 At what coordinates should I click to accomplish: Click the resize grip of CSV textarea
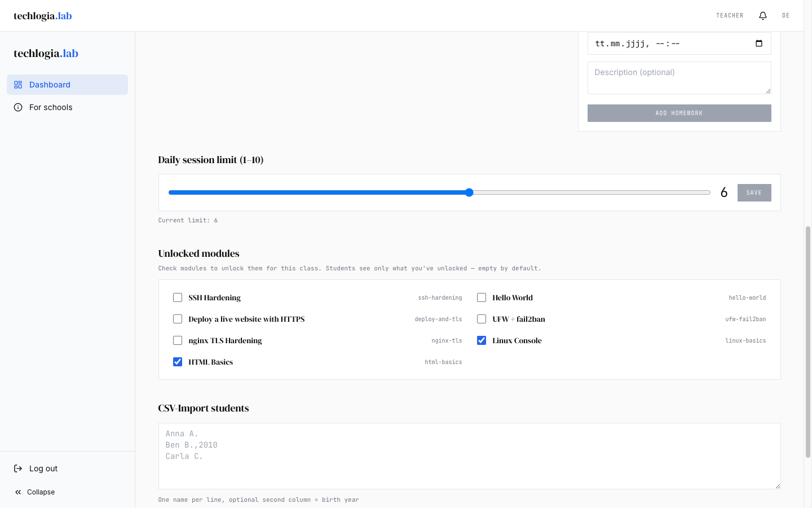(x=777, y=485)
